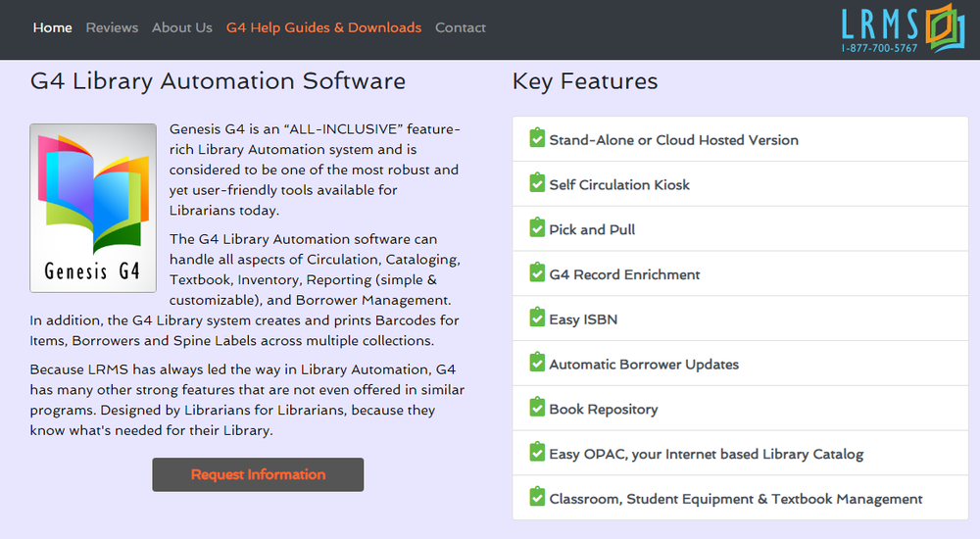Select 'Book Repository' feature text
The height and width of the screenshot is (539, 980).
click(x=603, y=410)
